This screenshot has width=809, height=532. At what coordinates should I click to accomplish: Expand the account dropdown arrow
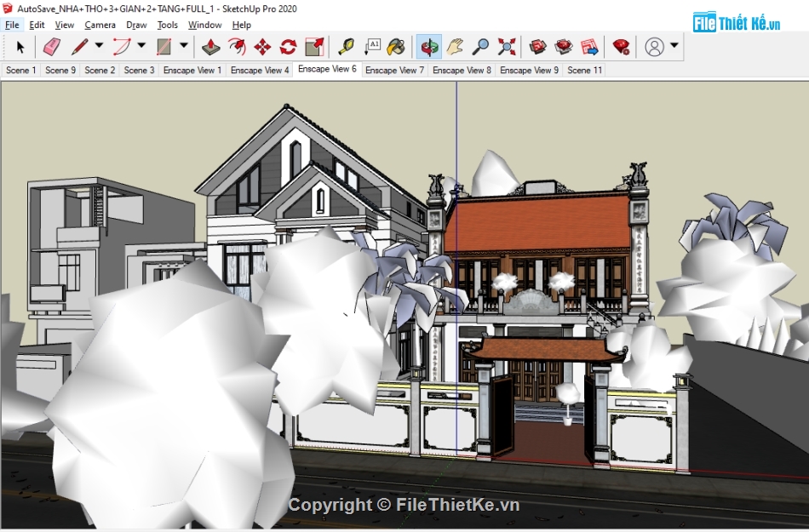tap(674, 45)
